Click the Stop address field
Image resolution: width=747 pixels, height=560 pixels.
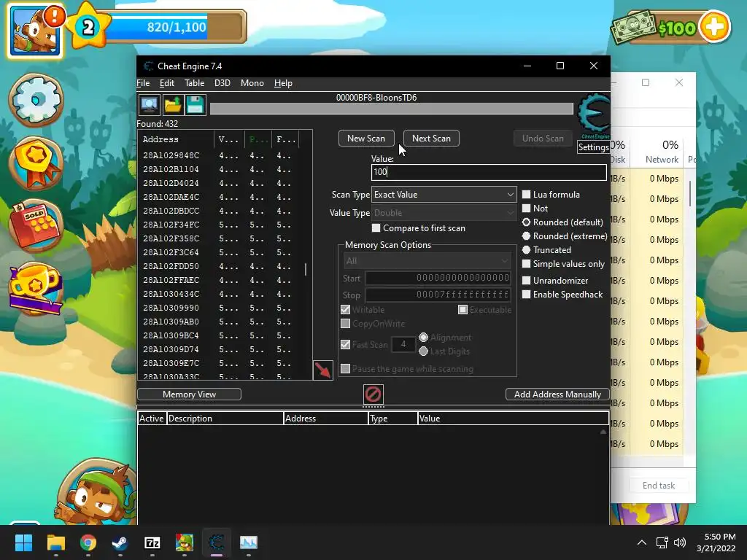(438, 295)
